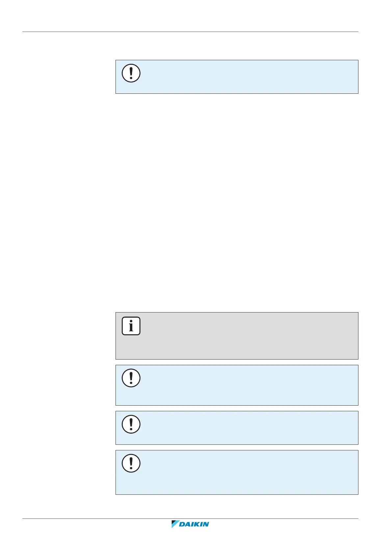Click the exclamation icon in the first notice box
The image size is (392, 554).
pyautogui.click(x=131, y=73)
